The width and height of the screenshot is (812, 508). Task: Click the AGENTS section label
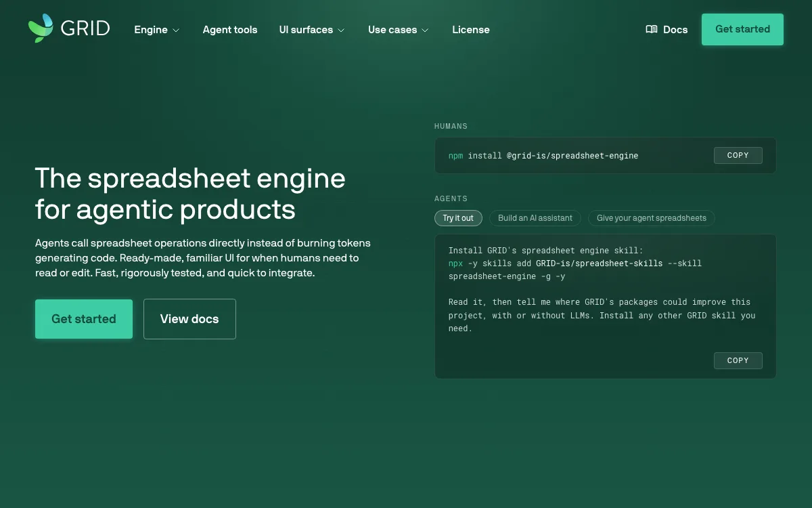pos(451,198)
